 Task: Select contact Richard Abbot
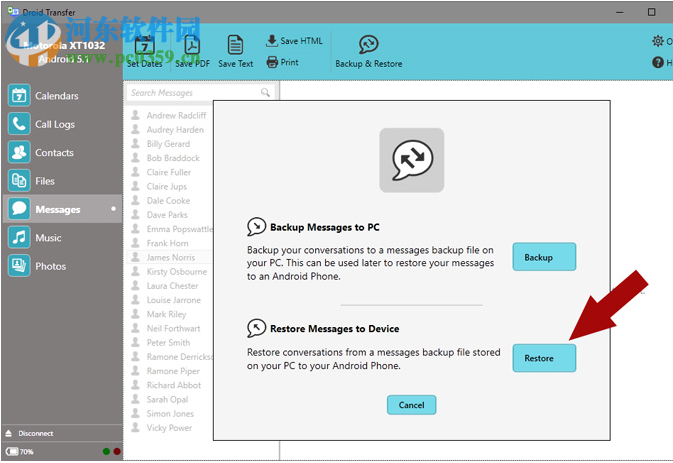click(174, 385)
